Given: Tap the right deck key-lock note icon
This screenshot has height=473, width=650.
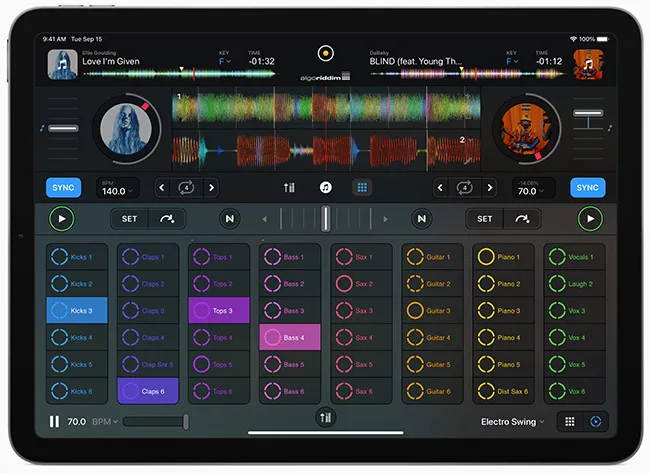Looking at the screenshot, I should [609, 129].
